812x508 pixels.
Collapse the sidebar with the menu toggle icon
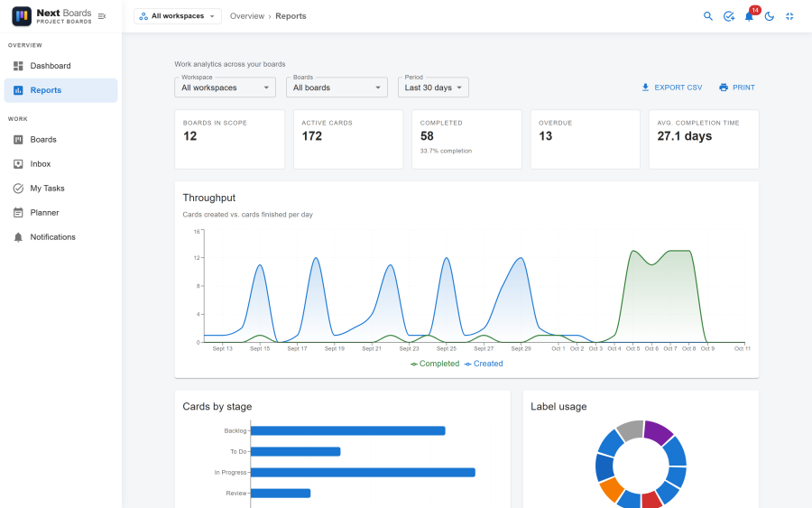pos(102,16)
